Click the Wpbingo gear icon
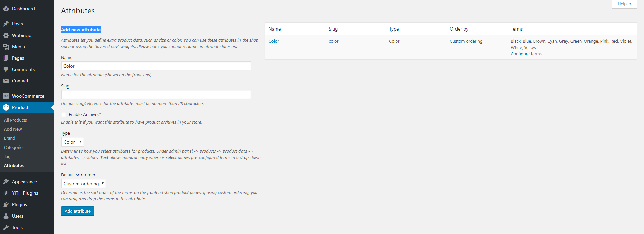The width and height of the screenshot is (644, 234). (x=6, y=35)
